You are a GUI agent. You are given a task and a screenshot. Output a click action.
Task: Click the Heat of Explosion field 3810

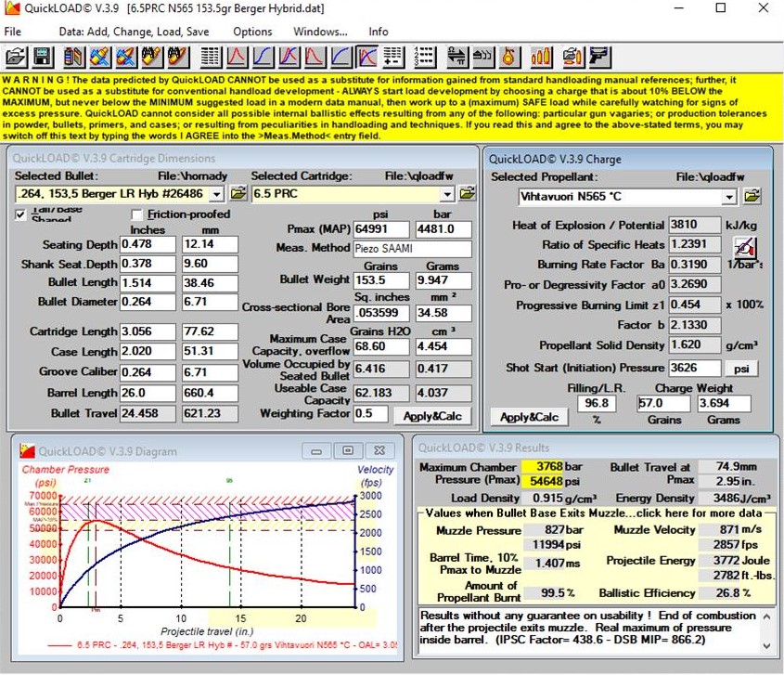coord(695,225)
